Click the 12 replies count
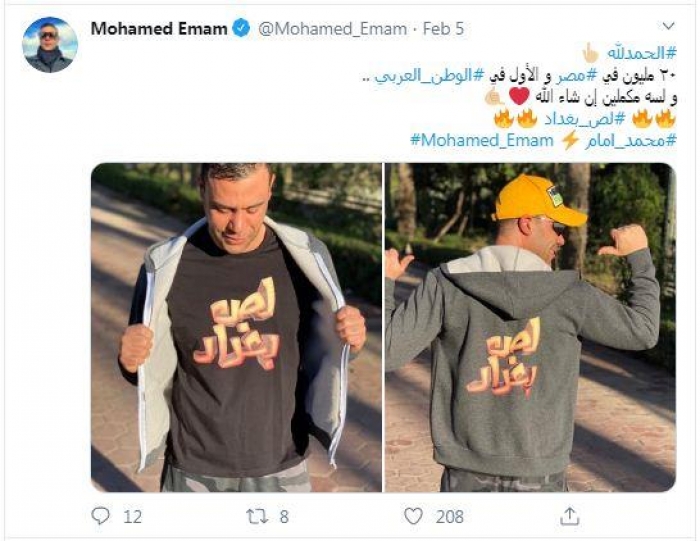 click(x=132, y=517)
